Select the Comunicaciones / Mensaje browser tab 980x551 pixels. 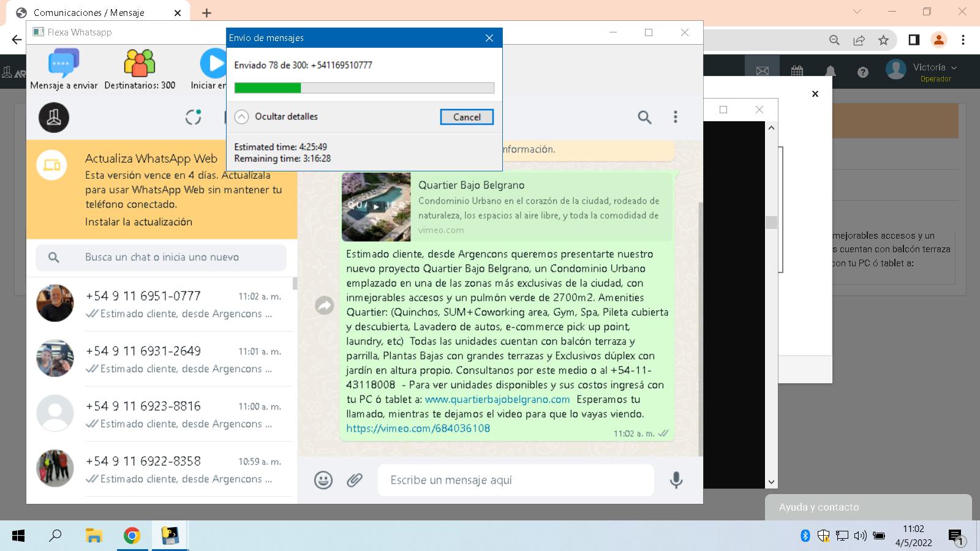[x=98, y=12]
